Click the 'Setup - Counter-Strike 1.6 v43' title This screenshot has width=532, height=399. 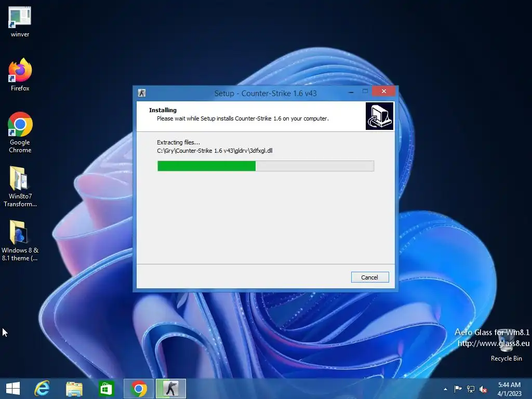265,94
